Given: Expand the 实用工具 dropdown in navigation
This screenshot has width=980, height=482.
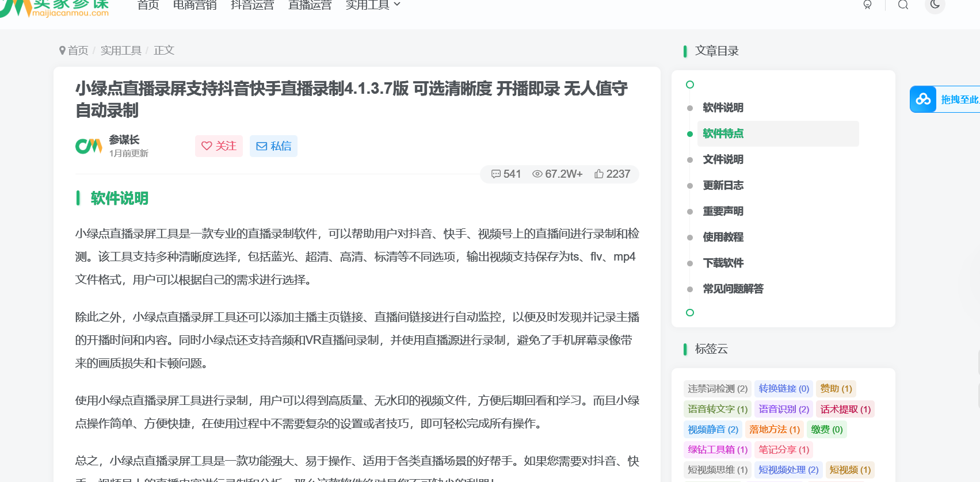Looking at the screenshot, I should [372, 5].
